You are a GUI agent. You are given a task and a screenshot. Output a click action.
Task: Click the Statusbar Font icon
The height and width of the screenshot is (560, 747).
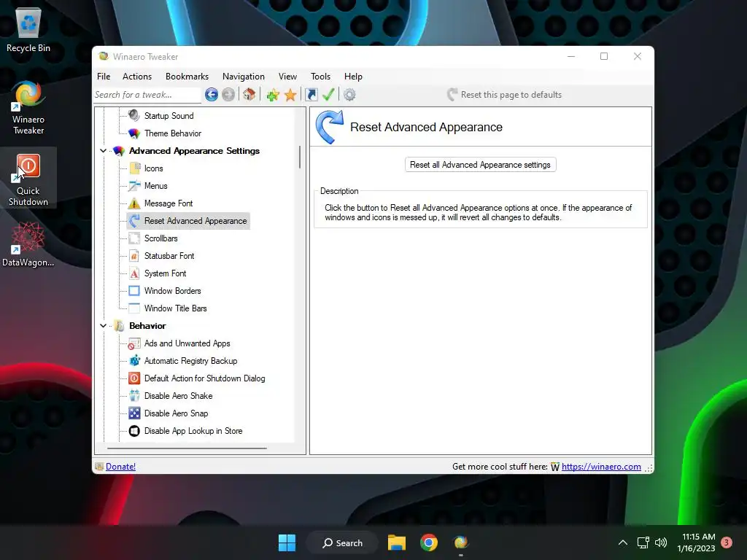(x=134, y=256)
